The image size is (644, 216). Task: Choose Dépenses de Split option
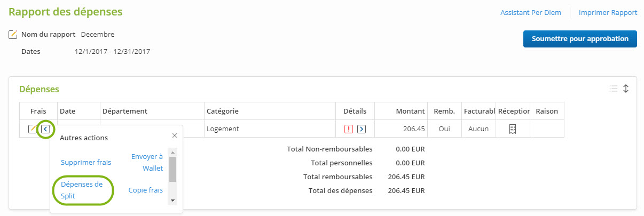(82, 190)
